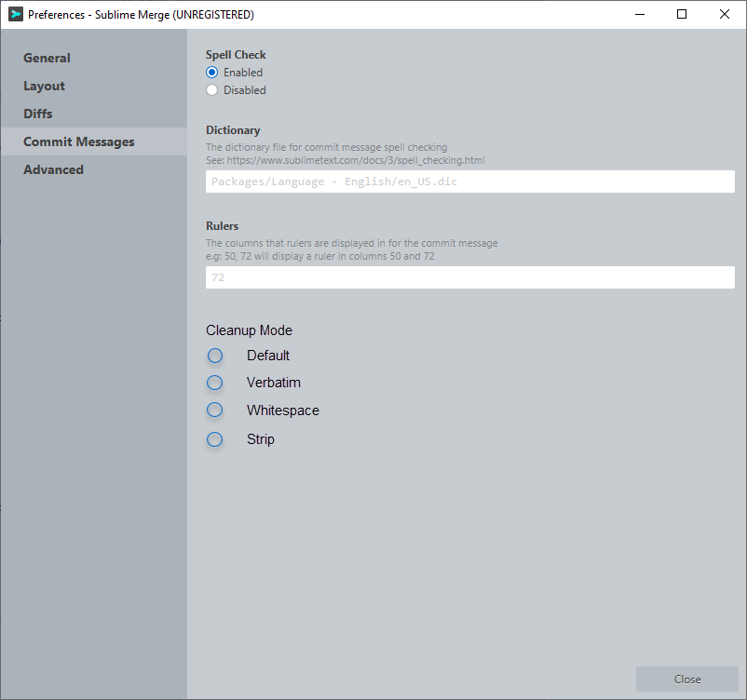Click the Dictionary file input field
747x700 pixels.
point(469,182)
